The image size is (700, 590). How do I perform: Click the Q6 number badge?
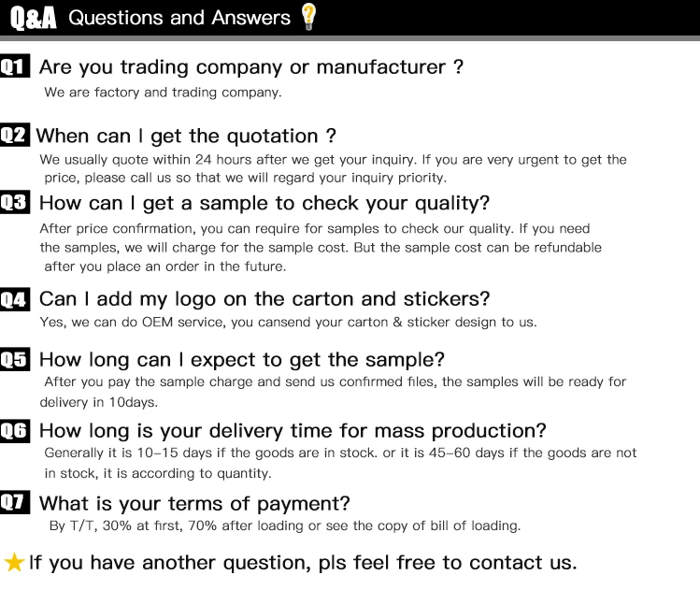point(15,430)
